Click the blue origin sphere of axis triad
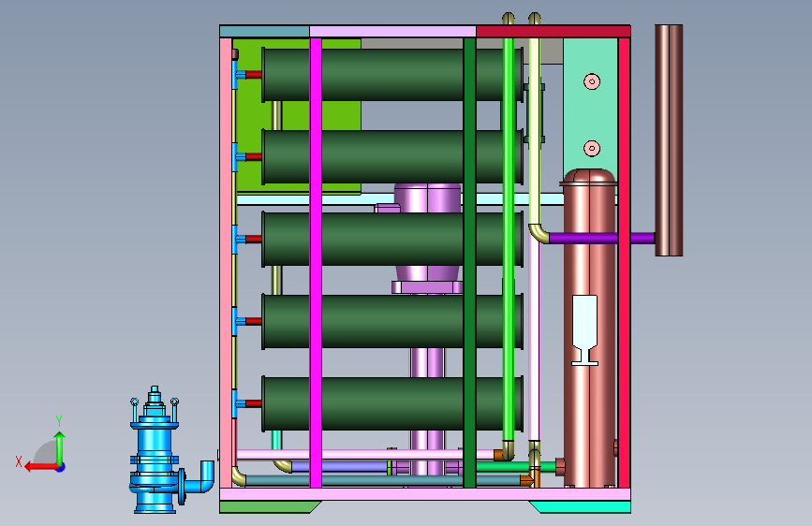This screenshot has height=526, width=812. [61, 467]
